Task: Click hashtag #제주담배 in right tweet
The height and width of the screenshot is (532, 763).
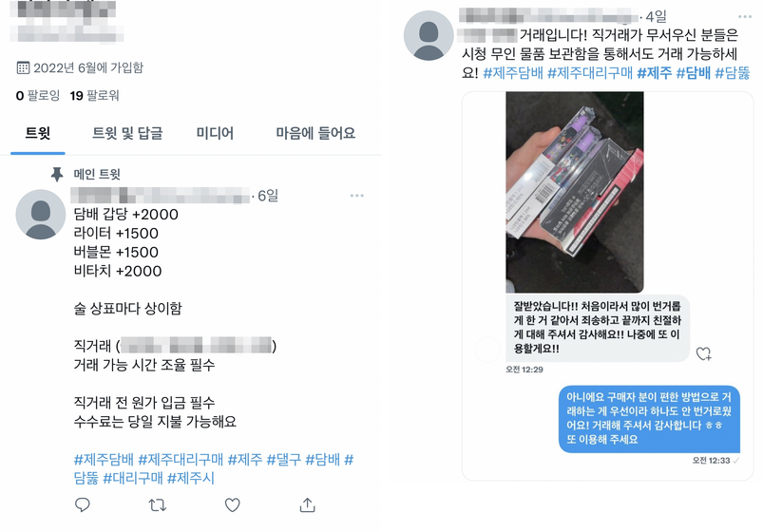Action: click(x=513, y=73)
